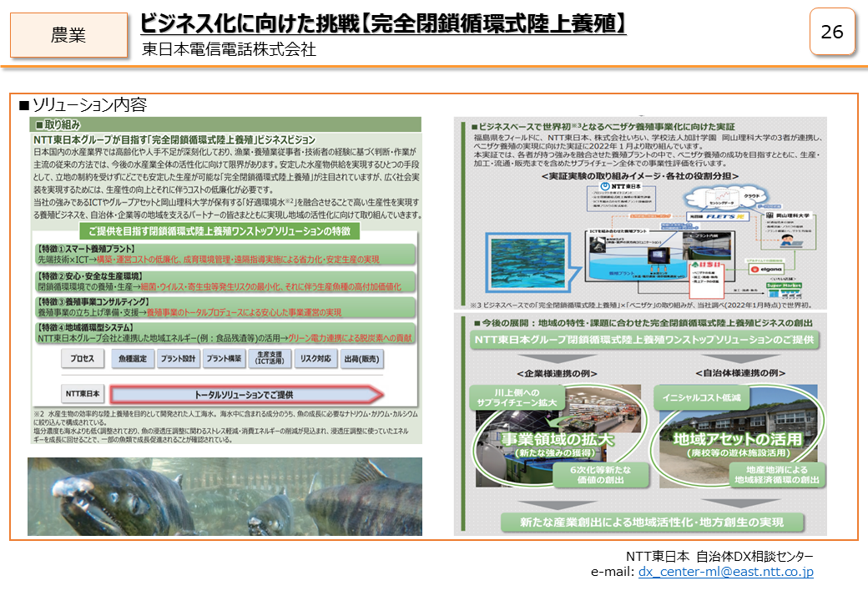Click the NTT東日本グループが目指す business vision heading
This screenshot has height=601, width=868.
tap(174, 140)
